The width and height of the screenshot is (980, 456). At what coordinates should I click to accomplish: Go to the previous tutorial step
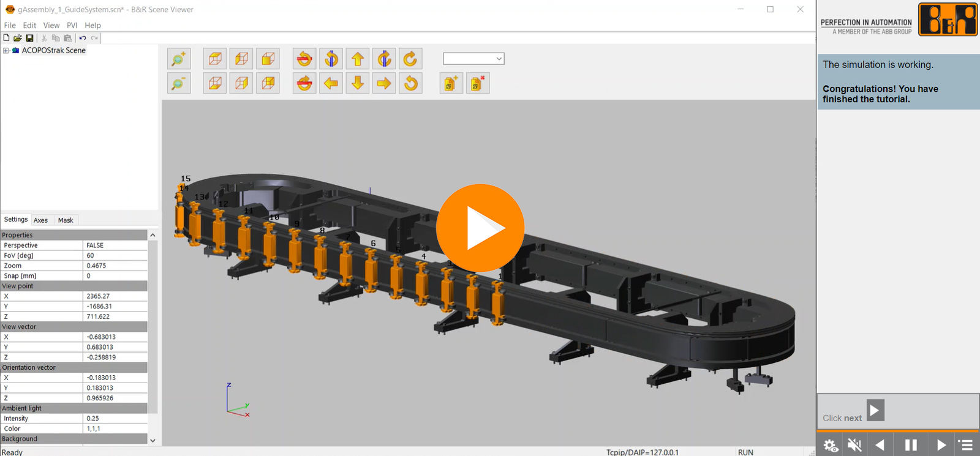(x=880, y=445)
